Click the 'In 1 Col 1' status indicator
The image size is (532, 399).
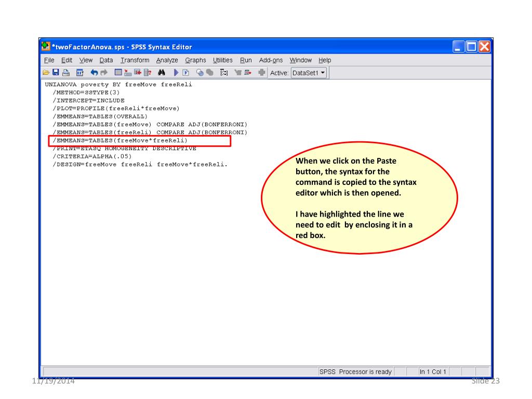tap(433, 372)
